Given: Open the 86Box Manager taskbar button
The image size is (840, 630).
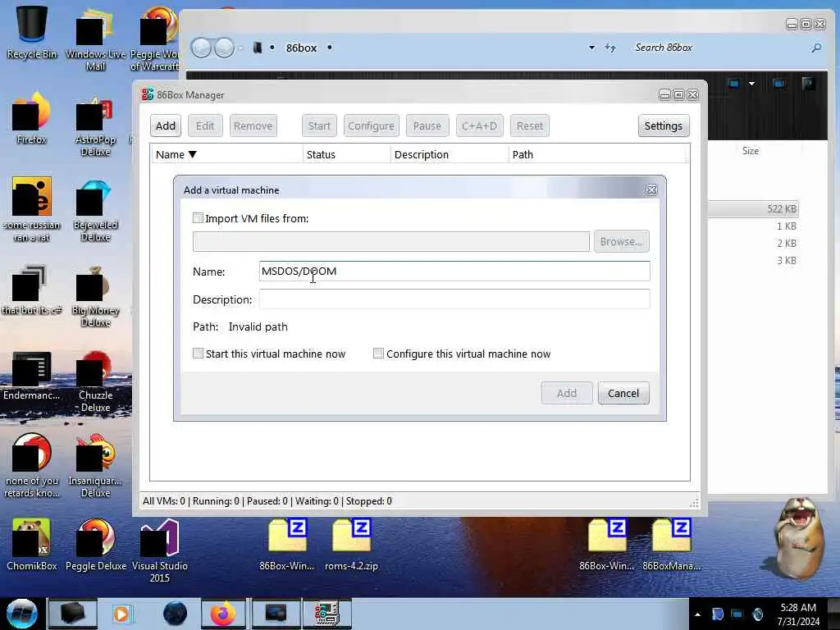Looking at the screenshot, I should coord(326,614).
